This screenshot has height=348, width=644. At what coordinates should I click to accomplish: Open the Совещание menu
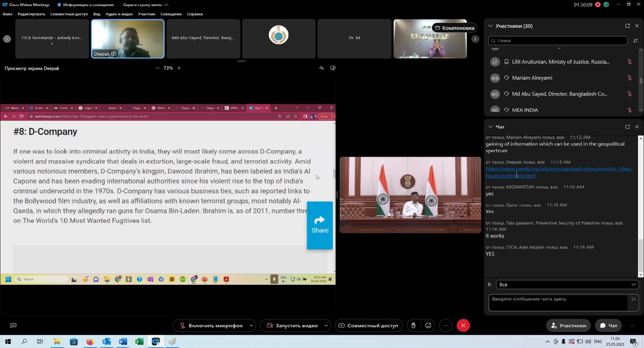[x=171, y=14]
